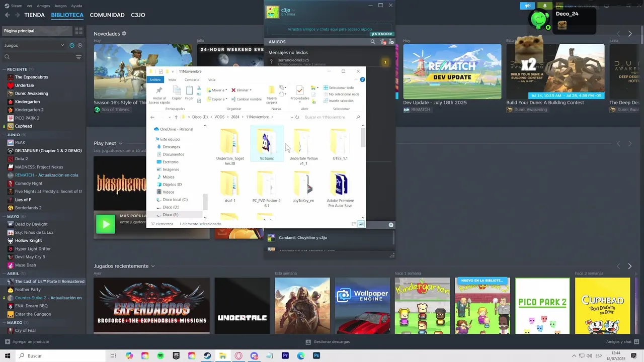Open Steam notifications bell icon
Screen dimensions: 644x362
coord(545,6)
